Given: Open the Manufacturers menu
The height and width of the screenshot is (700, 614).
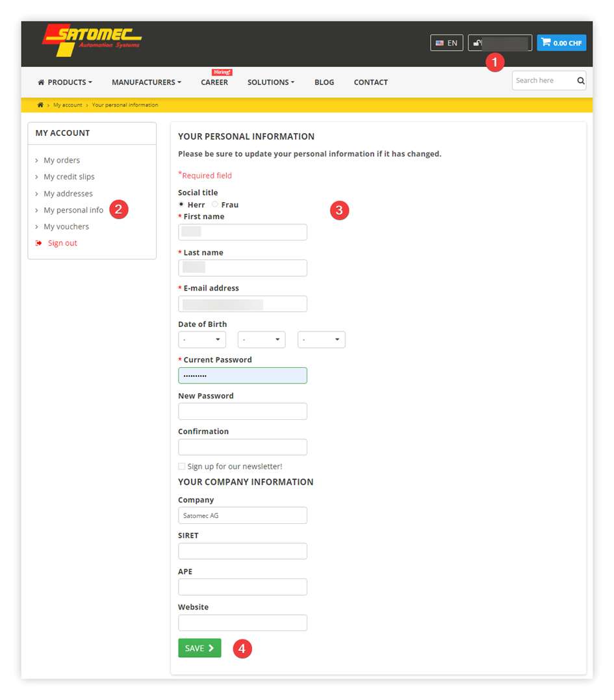Looking at the screenshot, I should [146, 83].
